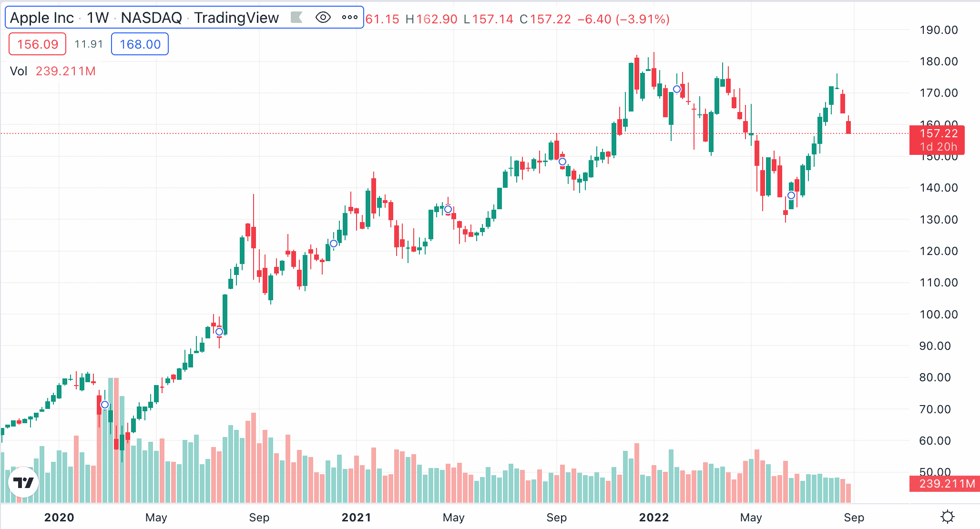Image resolution: width=980 pixels, height=529 pixels.
Task: Click the NASDAQ exchange label
Action: click(152, 18)
